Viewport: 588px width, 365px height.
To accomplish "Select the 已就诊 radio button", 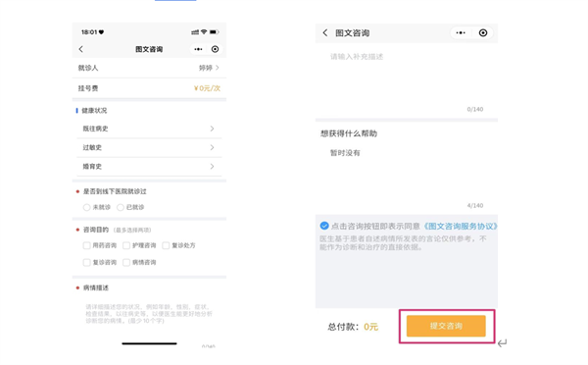I will [121, 207].
